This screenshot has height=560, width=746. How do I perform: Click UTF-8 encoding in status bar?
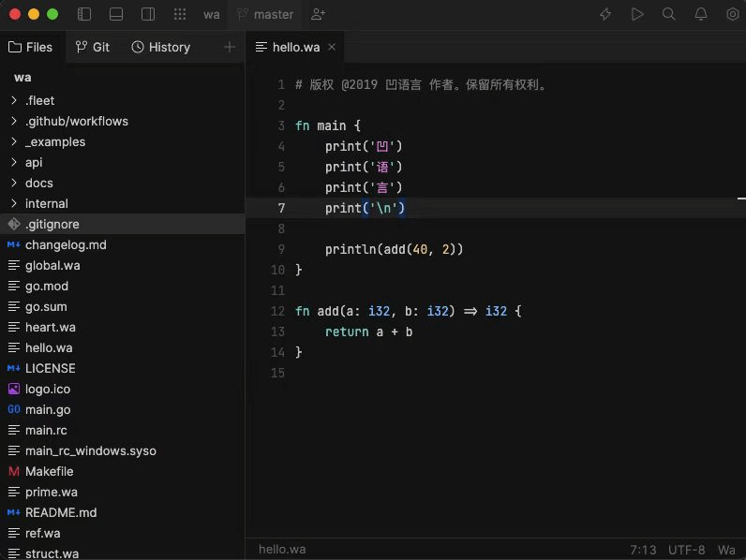(687, 550)
